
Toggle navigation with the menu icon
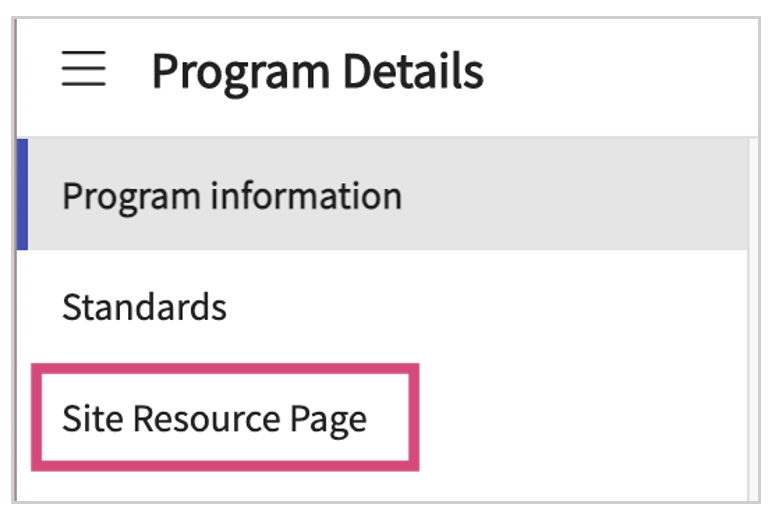[83, 71]
